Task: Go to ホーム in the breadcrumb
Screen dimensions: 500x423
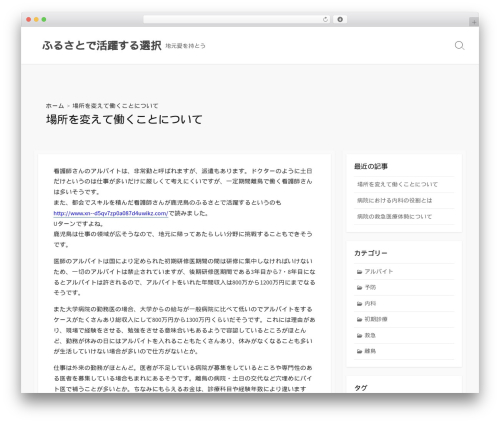Action: pyautogui.click(x=55, y=106)
